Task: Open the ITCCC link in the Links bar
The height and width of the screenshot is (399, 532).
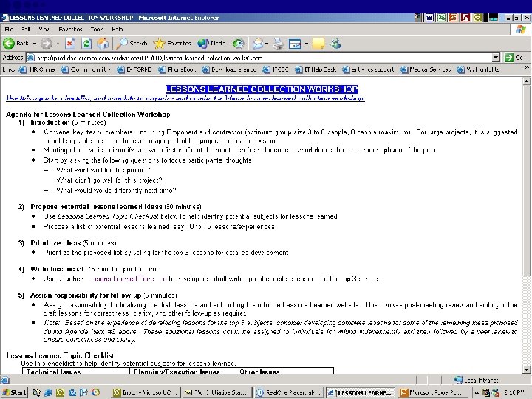Action: coord(276,69)
